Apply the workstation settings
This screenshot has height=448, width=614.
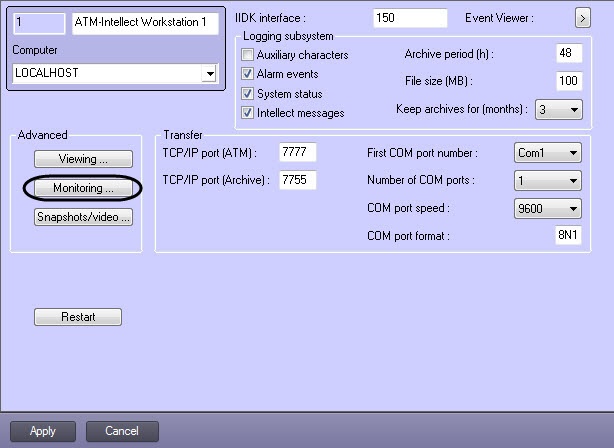pyautogui.click(x=43, y=431)
